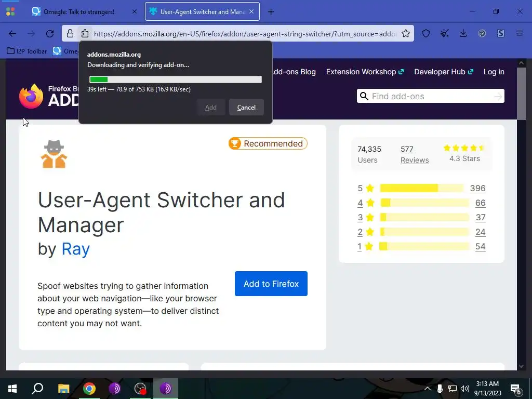
Task: Open Windows taskbar search
Action: pos(37,389)
